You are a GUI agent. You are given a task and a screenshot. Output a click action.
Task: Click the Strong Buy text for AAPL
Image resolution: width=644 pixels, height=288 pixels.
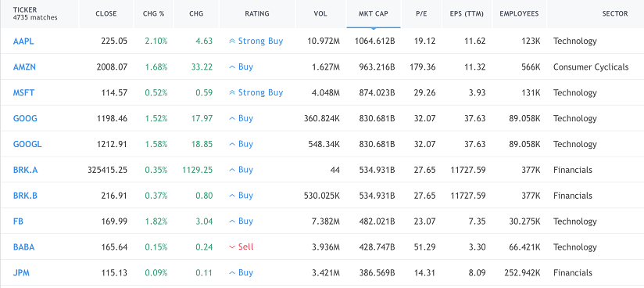pos(261,41)
